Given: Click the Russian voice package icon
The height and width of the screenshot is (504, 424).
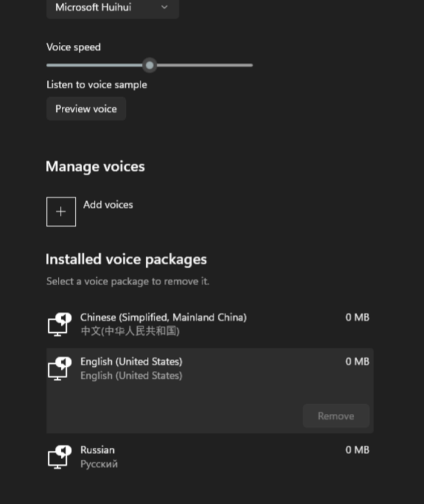Looking at the screenshot, I should click(59, 456).
